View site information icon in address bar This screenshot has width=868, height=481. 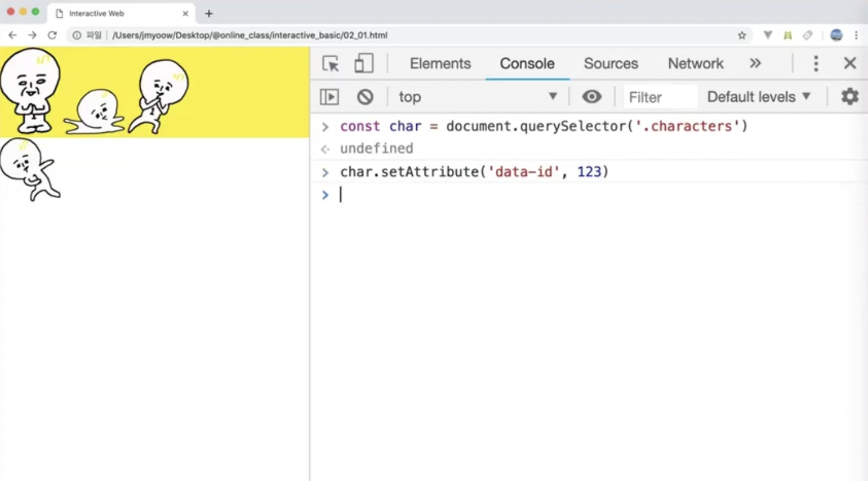point(76,35)
